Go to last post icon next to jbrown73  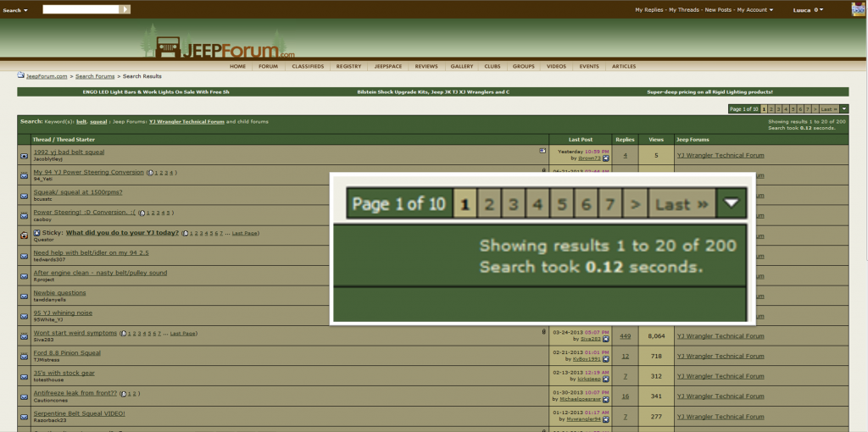605,158
